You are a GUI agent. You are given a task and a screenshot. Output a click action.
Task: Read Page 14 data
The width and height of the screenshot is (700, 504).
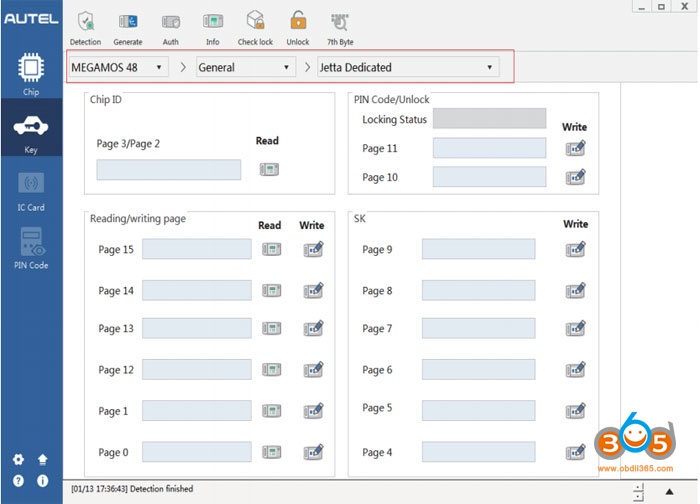tap(271, 291)
